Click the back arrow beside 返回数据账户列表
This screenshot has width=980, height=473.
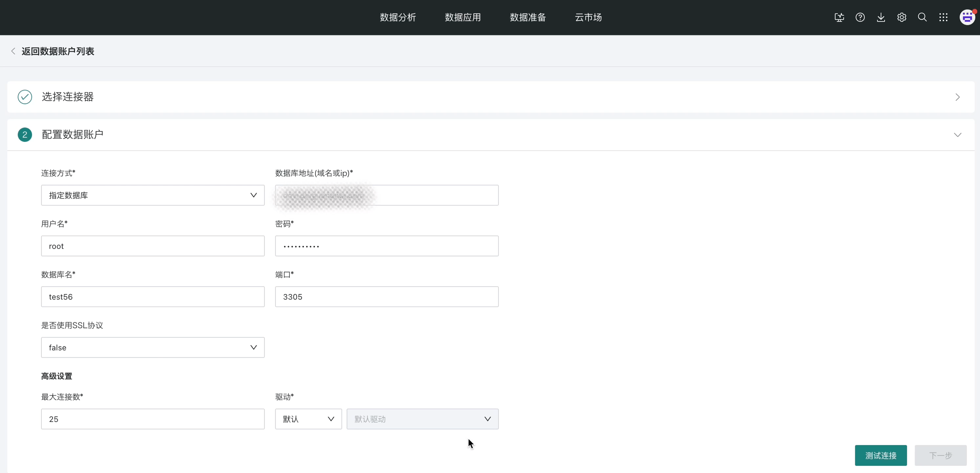coord(13,51)
